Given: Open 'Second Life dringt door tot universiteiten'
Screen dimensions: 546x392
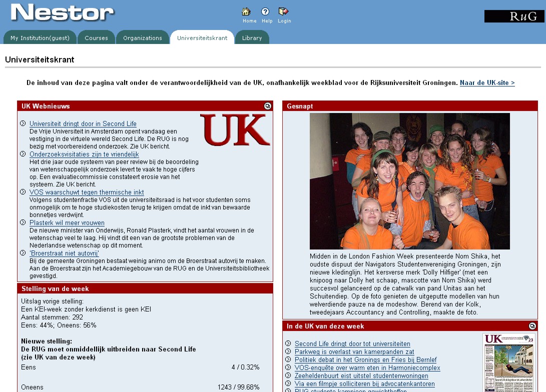Looking at the screenshot, I should click(352, 343).
